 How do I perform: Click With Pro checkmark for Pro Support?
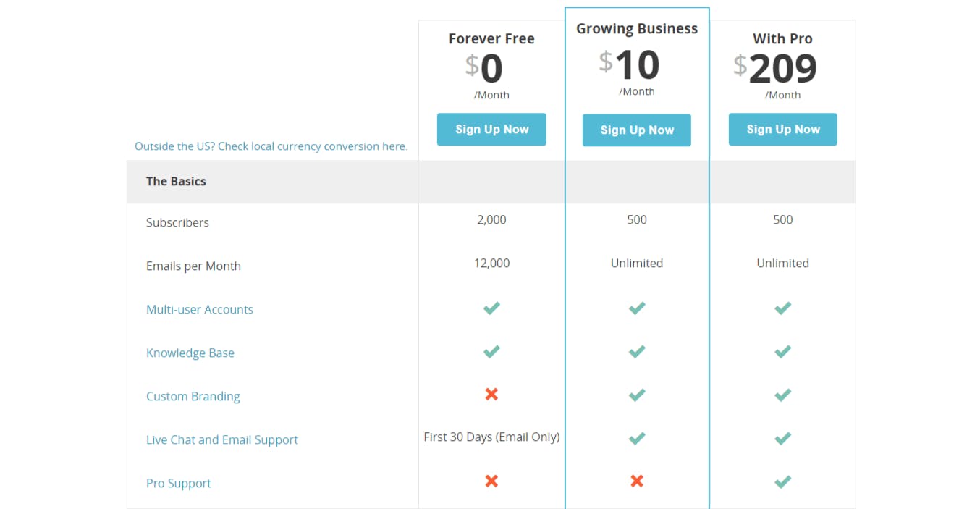coord(782,482)
